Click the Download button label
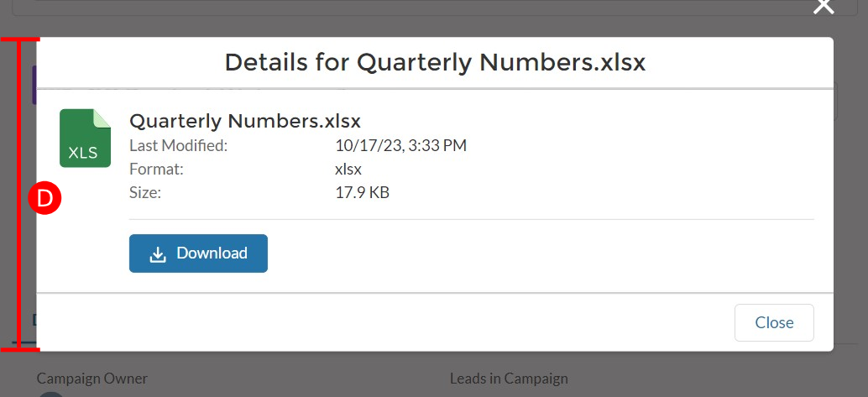Viewport: 868px width, 397px height. (x=212, y=253)
